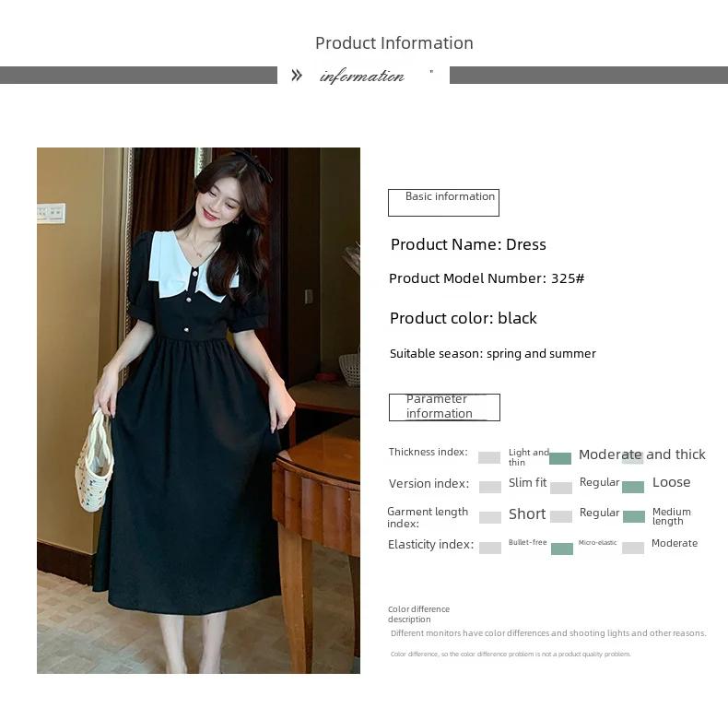Image resolution: width=728 pixels, height=708 pixels.
Task: Click the Parameter information outlined box
Action: point(444,407)
